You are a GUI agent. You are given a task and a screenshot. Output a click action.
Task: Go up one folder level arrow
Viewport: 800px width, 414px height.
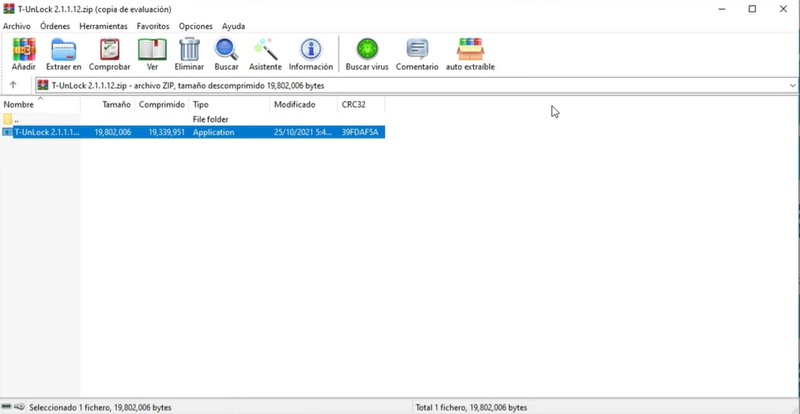pos(13,85)
